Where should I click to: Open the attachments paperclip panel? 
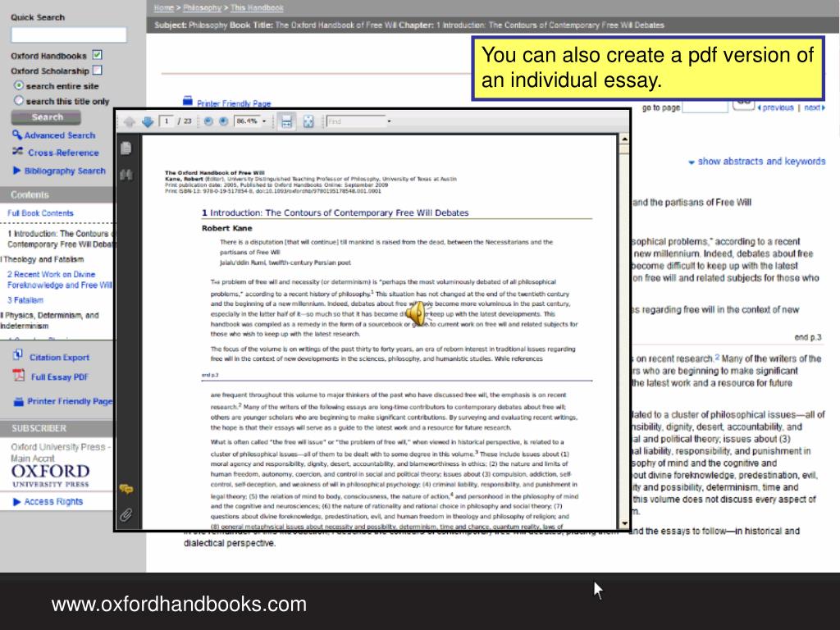(126, 515)
